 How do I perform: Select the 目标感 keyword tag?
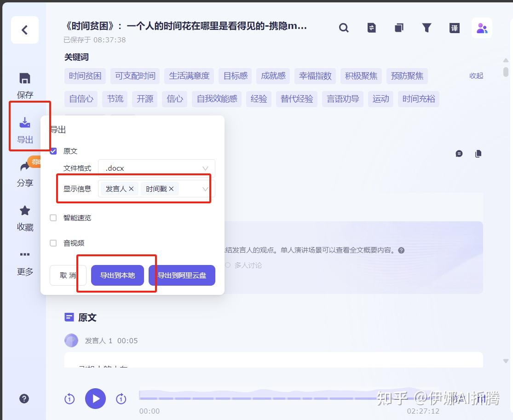235,76
